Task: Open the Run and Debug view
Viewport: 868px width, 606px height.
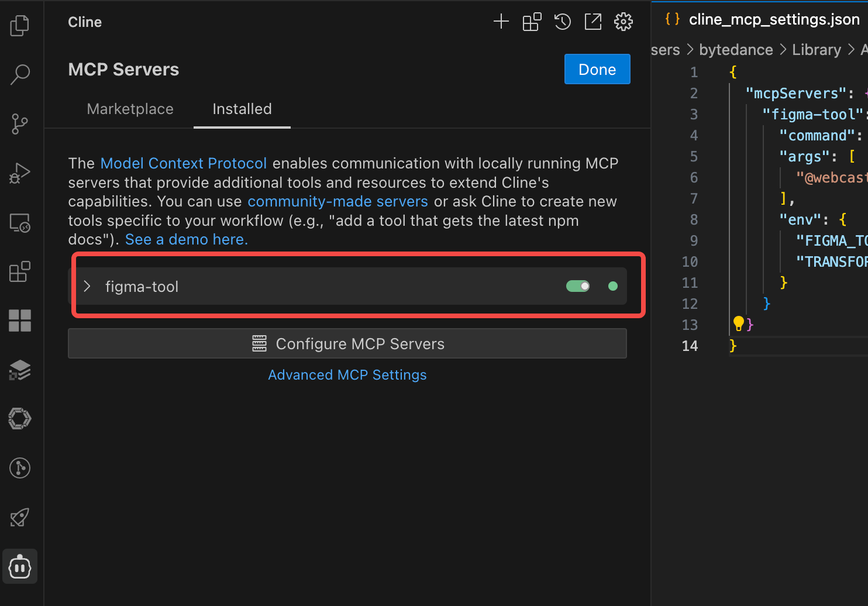Action: point(20,173)
